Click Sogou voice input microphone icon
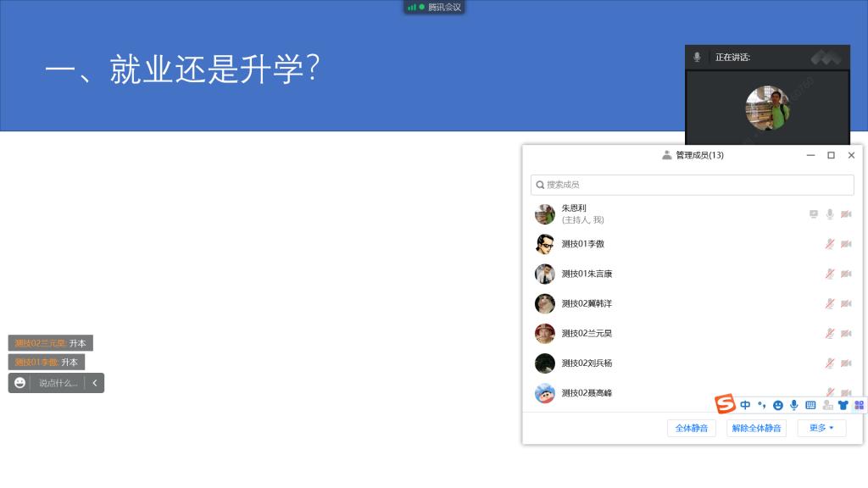The height and width of the screenshot is (488, 868). click(x=793, y=405)
